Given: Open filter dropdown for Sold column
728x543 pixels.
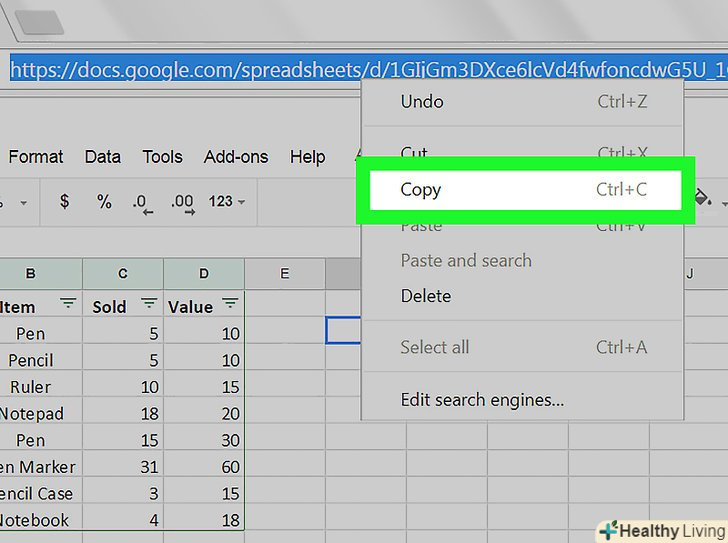Looking at the screenshot, I should pyautogui.click(x=149, y=304).
